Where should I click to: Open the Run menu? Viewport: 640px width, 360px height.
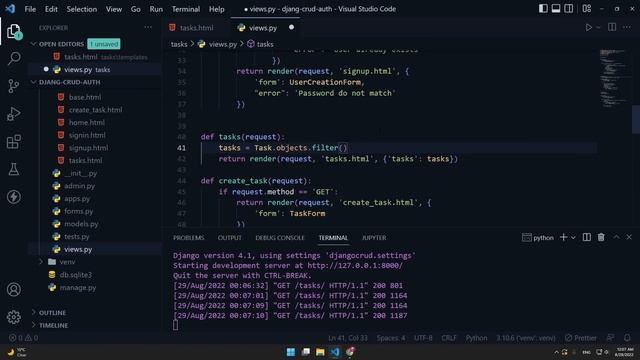pos(156,9)
